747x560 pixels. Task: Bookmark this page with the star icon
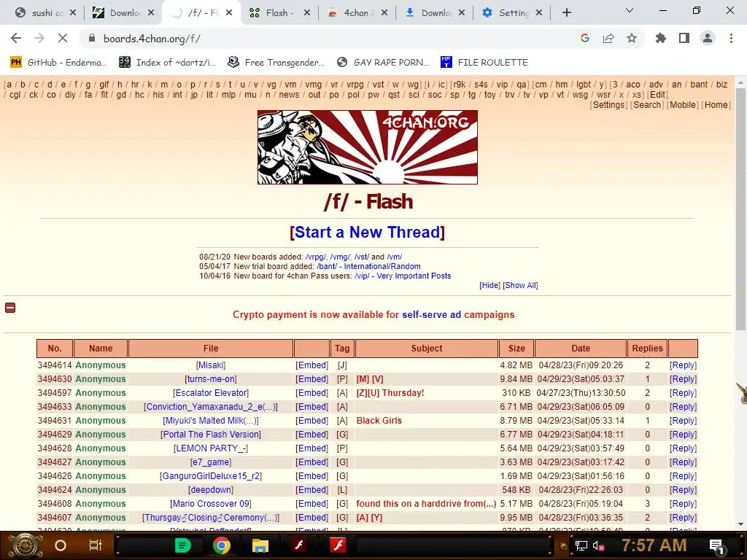(x=632, y=38)
